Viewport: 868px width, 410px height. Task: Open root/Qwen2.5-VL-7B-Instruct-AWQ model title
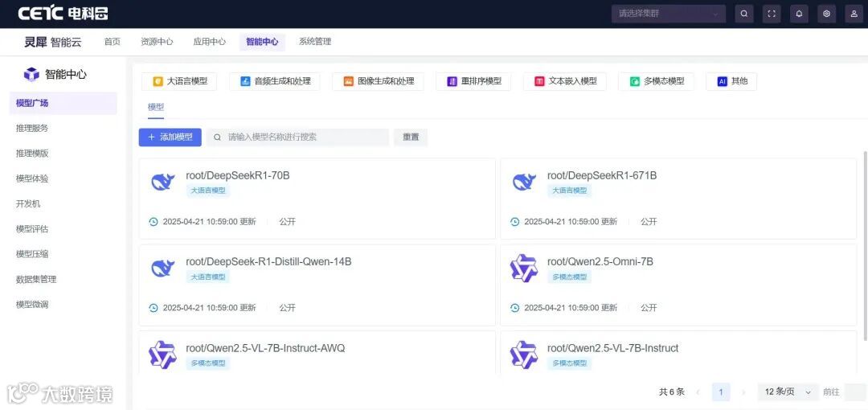click(265, 349)
